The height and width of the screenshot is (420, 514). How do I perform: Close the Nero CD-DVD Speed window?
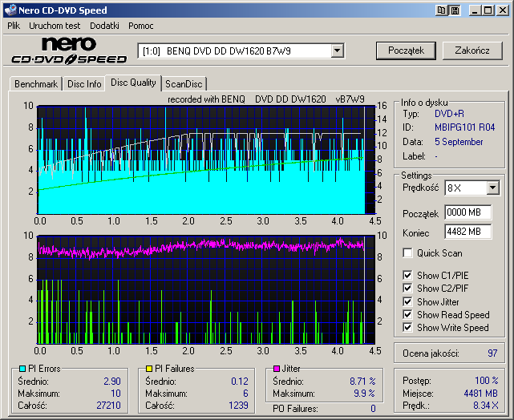point(503,10)
